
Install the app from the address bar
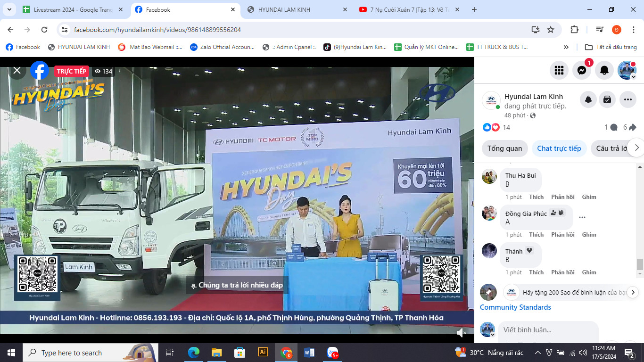[535, 30]
